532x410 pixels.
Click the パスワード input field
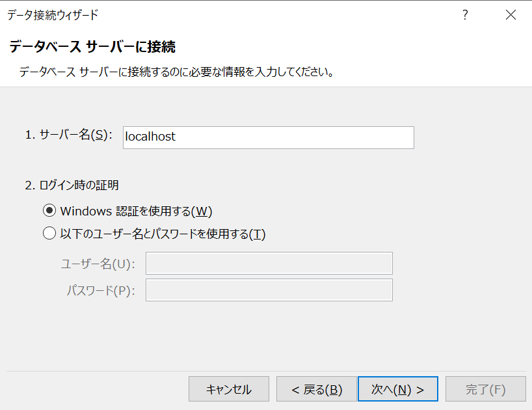(x=269, y=290)
